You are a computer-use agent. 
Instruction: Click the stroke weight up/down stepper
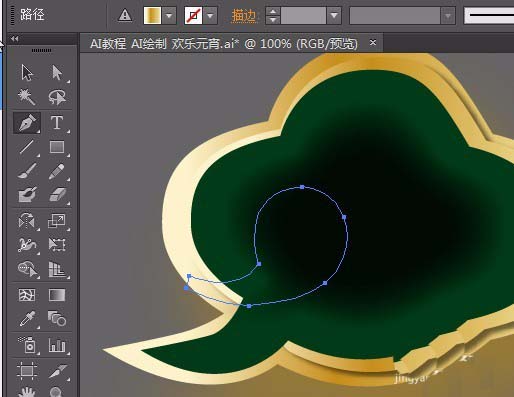click(x=273, y=15)
